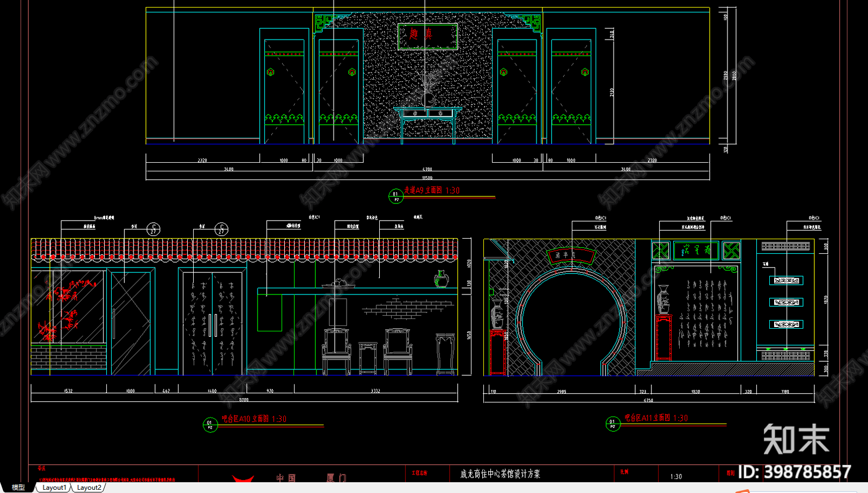Select the 中国 text in title block
The width and height of the screenshot is (868, 493).
[x=286, y=478]
